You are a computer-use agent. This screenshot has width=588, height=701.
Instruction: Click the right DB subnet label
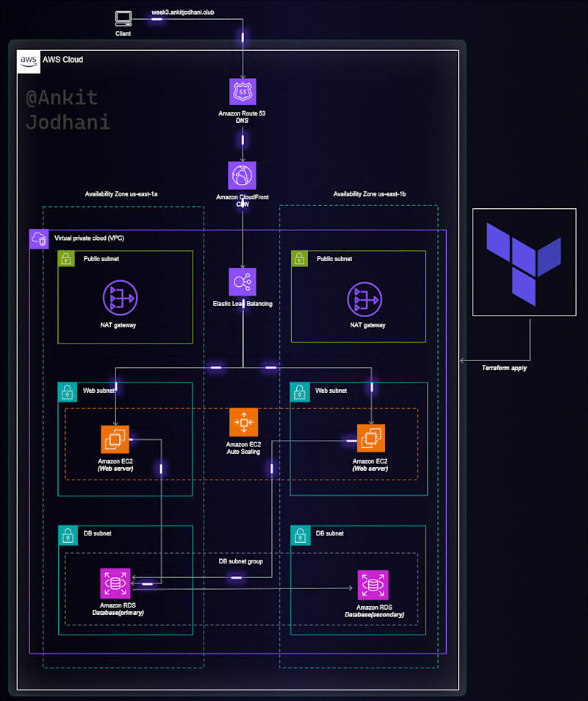pyautogui.click(x=330, y=533)
